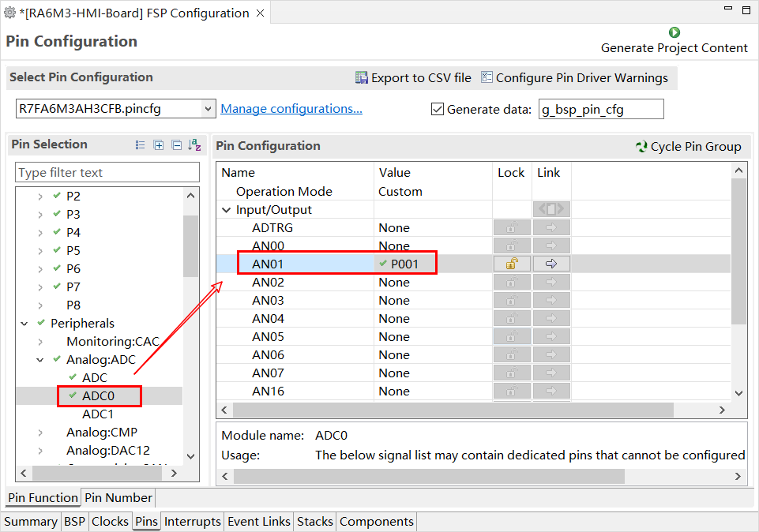Click the link arrow for ADTRG row

point(551,227)
